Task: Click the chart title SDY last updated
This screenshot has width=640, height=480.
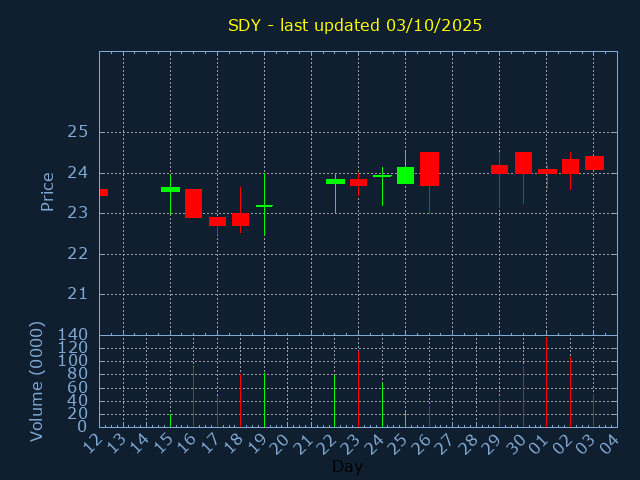Action: click(x=355, y=25)
